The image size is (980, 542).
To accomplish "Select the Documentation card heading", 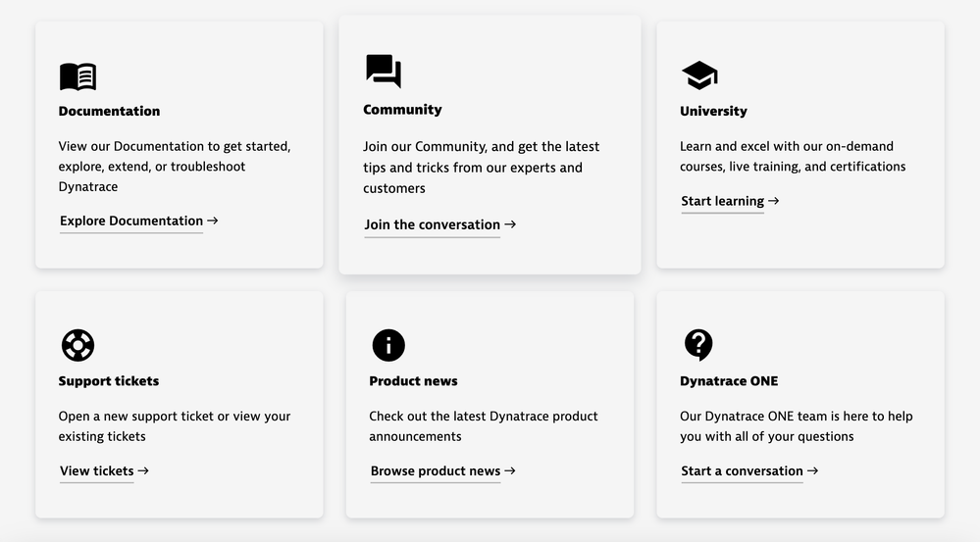I will (109, 111).
